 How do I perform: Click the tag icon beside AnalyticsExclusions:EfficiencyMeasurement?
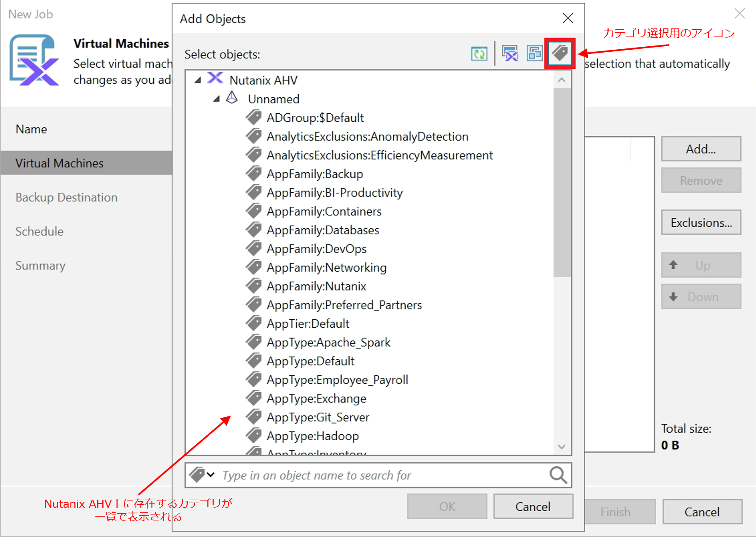254,155
